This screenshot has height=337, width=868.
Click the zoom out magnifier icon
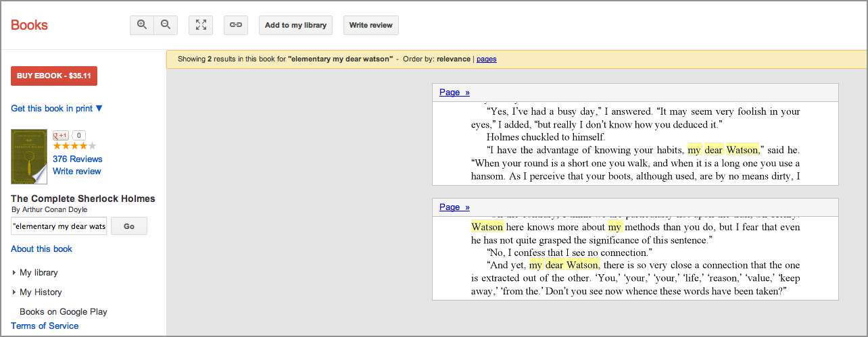pos(166,25)
